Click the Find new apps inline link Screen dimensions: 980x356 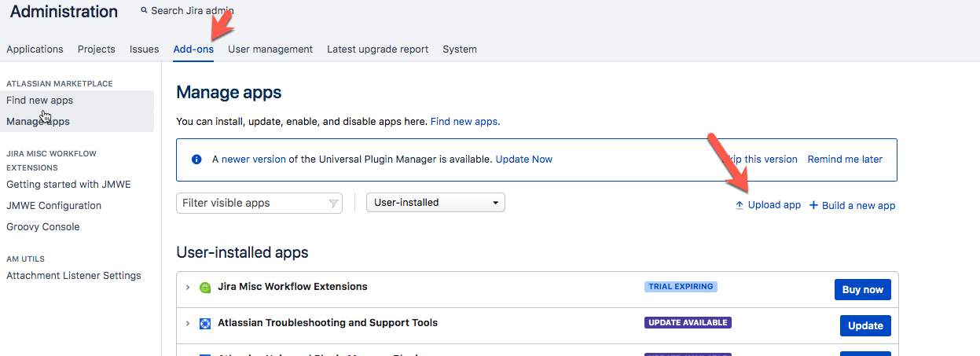(464, 122)
